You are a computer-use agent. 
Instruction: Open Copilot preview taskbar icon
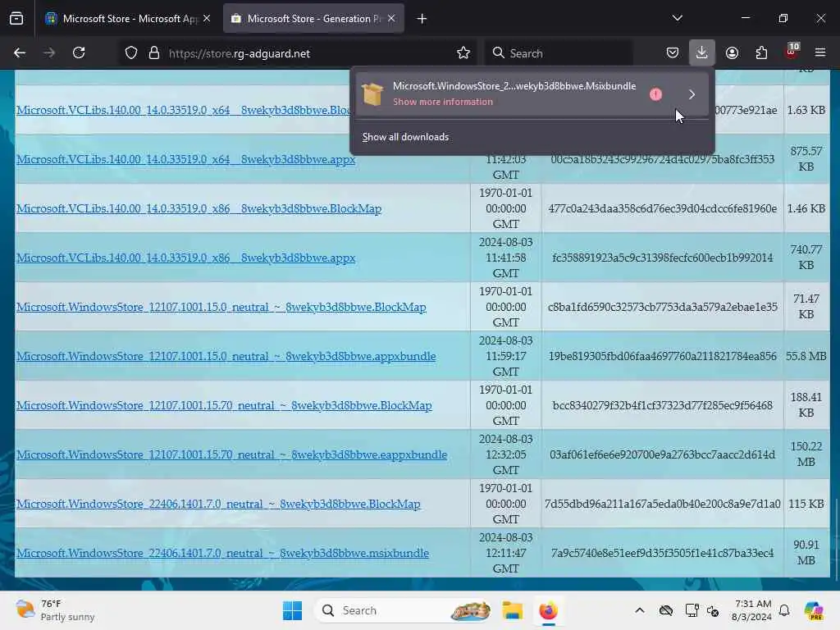click(813, 610)
